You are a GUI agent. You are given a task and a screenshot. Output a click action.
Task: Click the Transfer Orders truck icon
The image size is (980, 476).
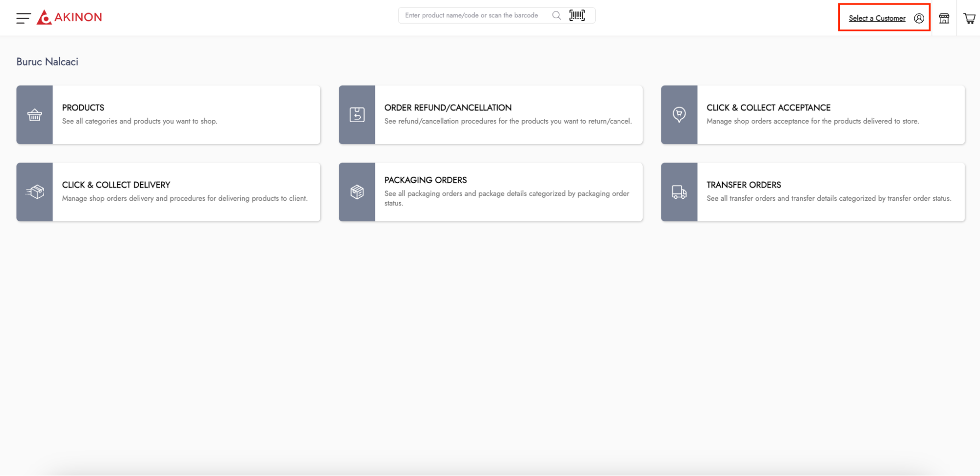[679, 192]
